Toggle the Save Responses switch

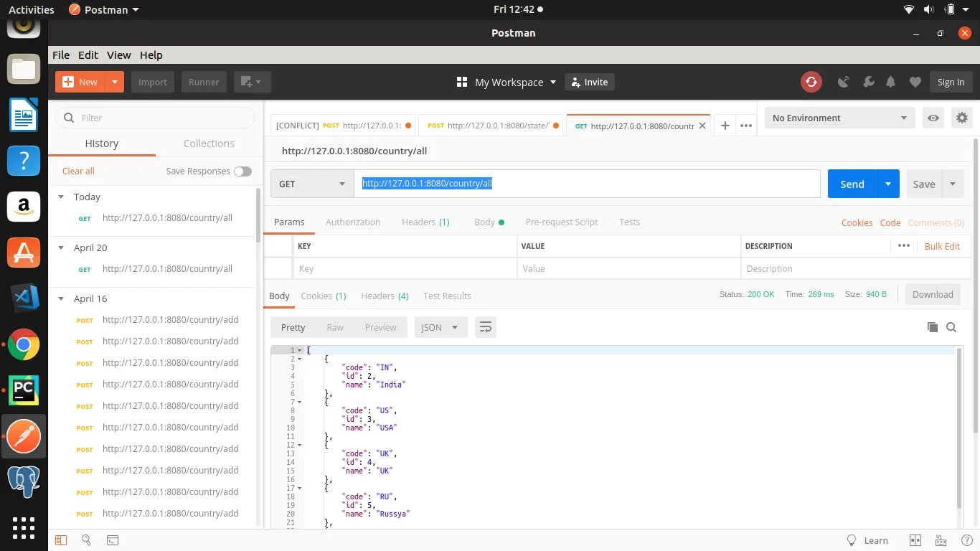pos(242,171)
